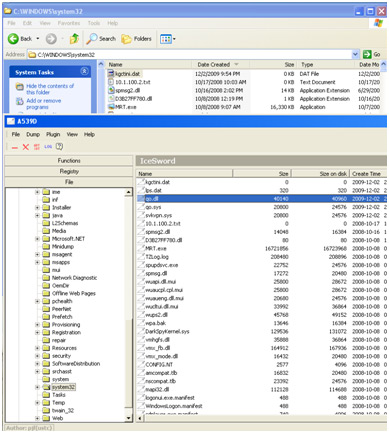Click the Tasks folder icon in tree
Viewport: 389px width, 433px height.
46,395
